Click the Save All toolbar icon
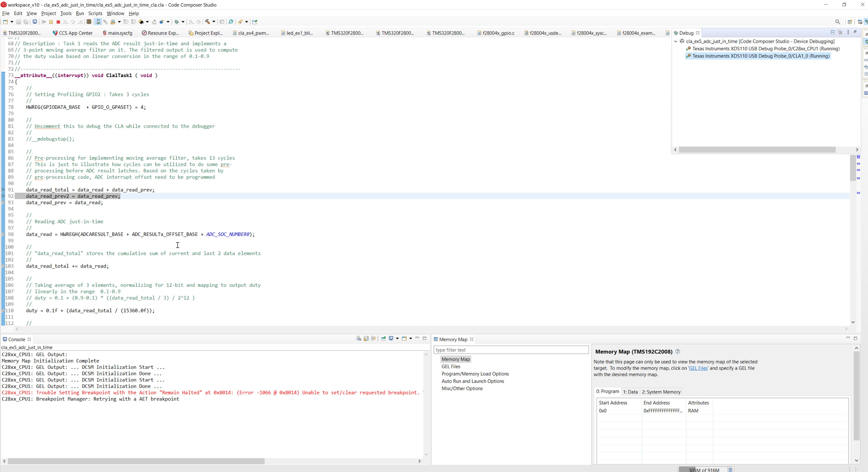The image size is (868, 472). (26, 22)
